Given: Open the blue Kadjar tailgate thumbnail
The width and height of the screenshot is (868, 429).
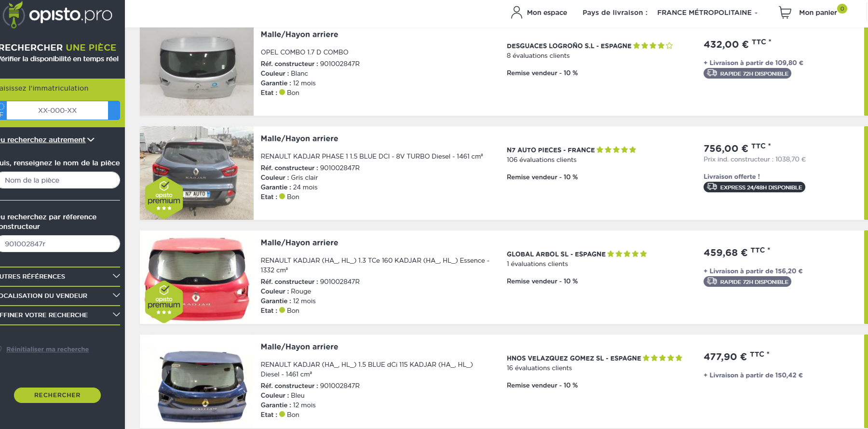Looking at the screenshot, I should pos(197,381).
